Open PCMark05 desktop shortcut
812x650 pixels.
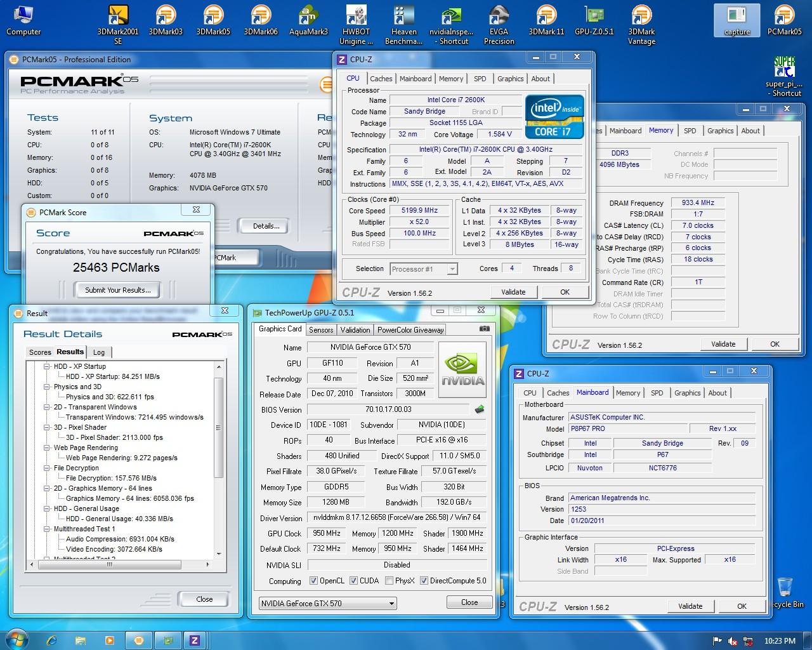pos(785,20)
